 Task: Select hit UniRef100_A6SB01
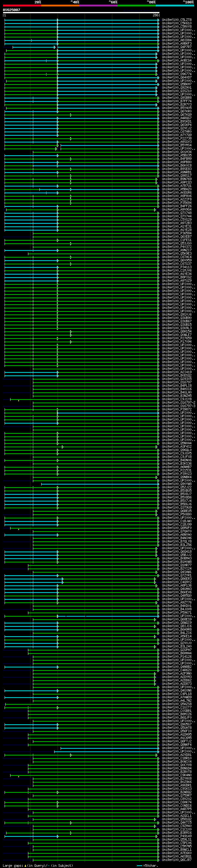(177, 857)
